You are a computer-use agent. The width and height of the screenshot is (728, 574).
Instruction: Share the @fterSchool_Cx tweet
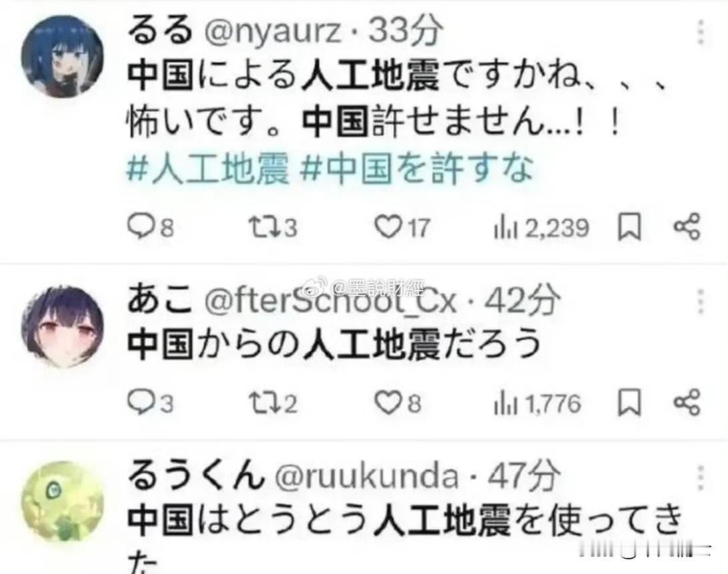[687, 402]
